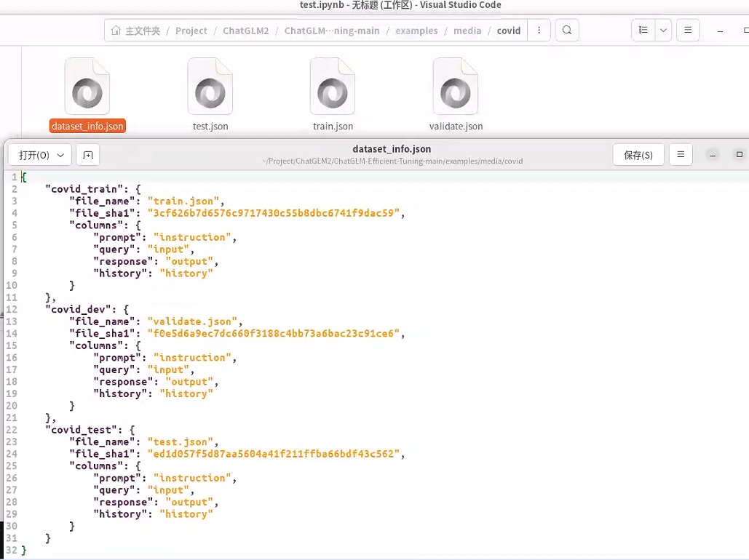Jump to the examples folder breadcrumb
The image size is (749, 560).
tap(416, 31)
